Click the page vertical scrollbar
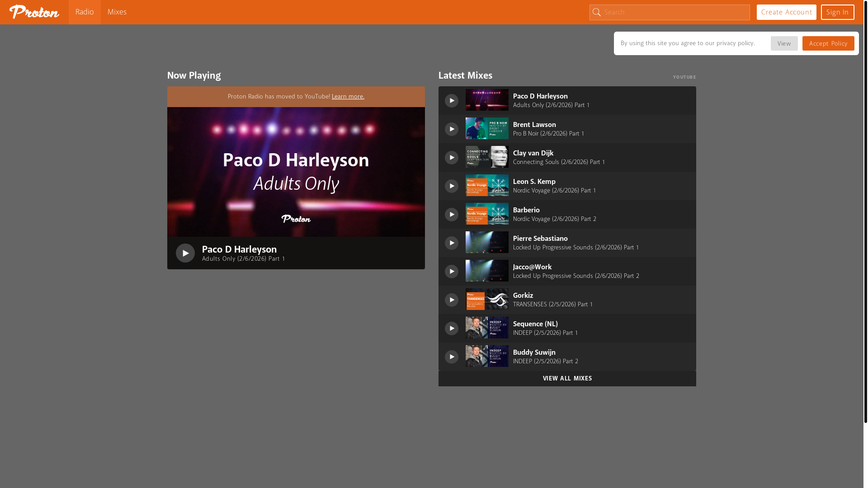 (866, 211)
